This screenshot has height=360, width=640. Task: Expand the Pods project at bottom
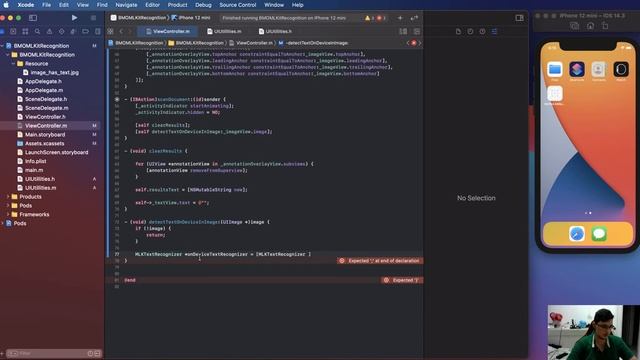(x=2, y=223)
